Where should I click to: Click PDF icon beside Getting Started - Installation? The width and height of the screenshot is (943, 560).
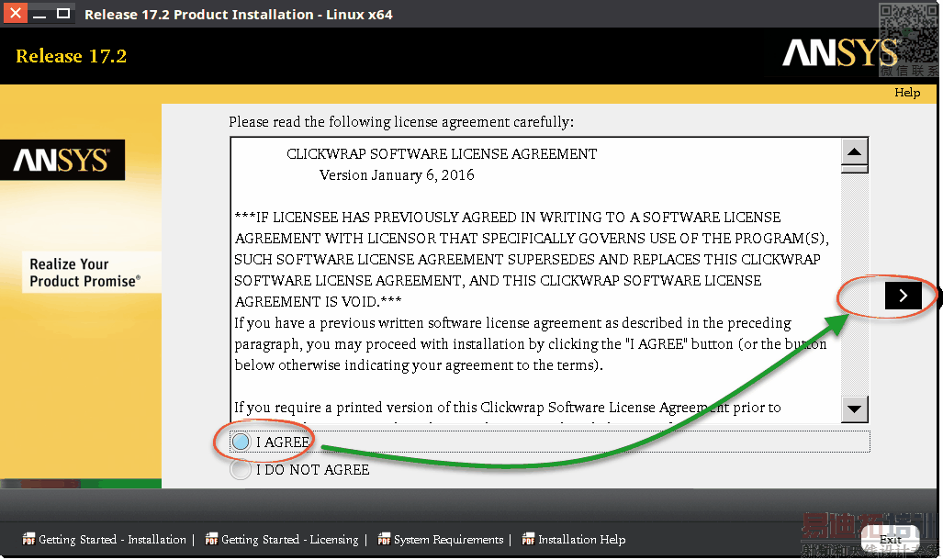28,539
